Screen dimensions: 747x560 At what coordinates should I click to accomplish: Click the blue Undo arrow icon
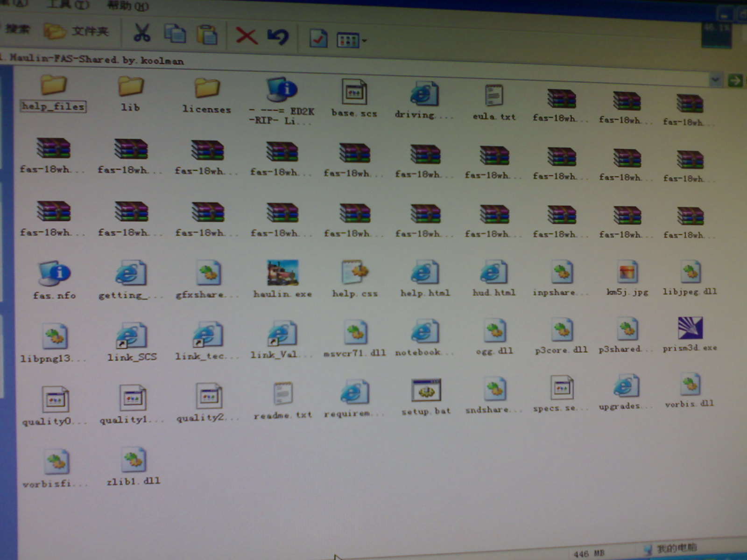[278, 37]
